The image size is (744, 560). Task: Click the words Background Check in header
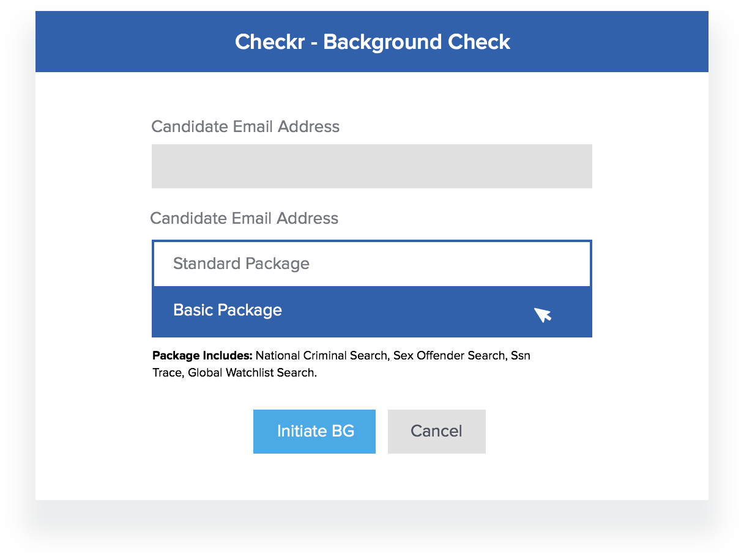click(x=417, y=42)
